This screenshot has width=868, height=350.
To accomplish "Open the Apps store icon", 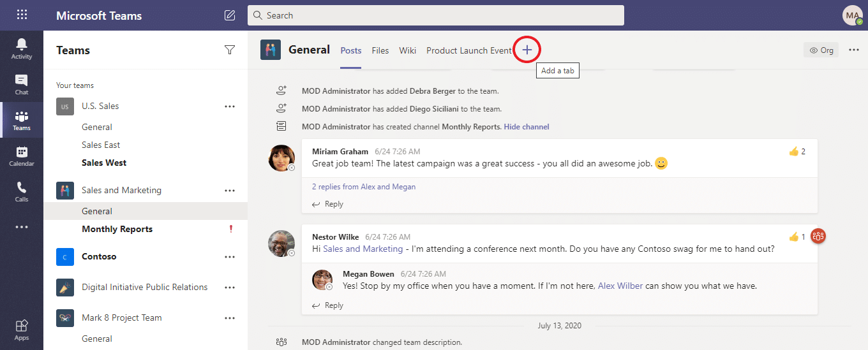I will (22, 330).
